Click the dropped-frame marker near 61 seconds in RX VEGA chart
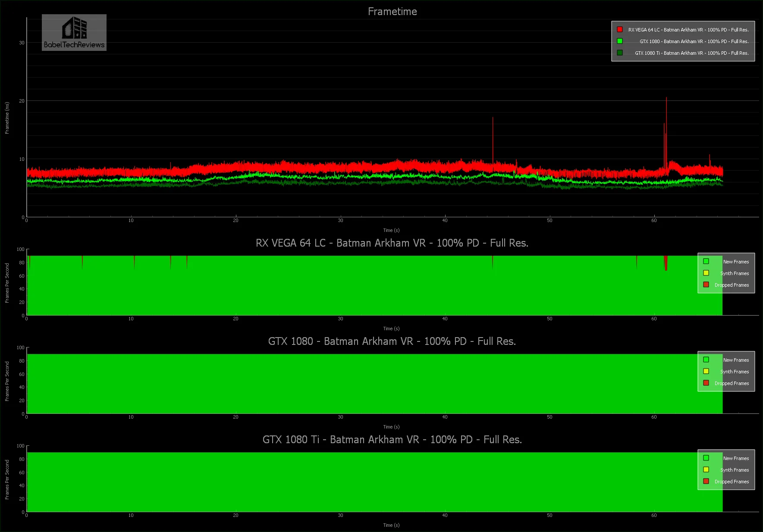The height and width of the screenshot is (532, 763). [x=666, y=263]
